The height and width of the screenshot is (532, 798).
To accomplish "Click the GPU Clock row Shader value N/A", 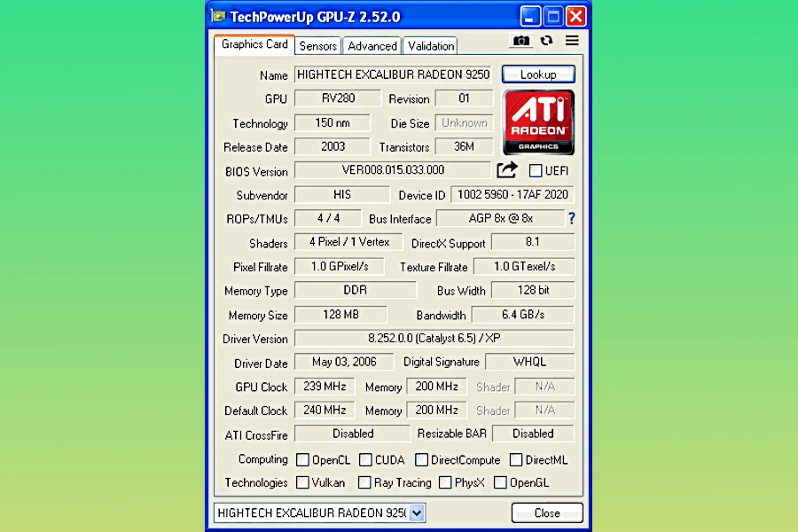I will 545,387.
